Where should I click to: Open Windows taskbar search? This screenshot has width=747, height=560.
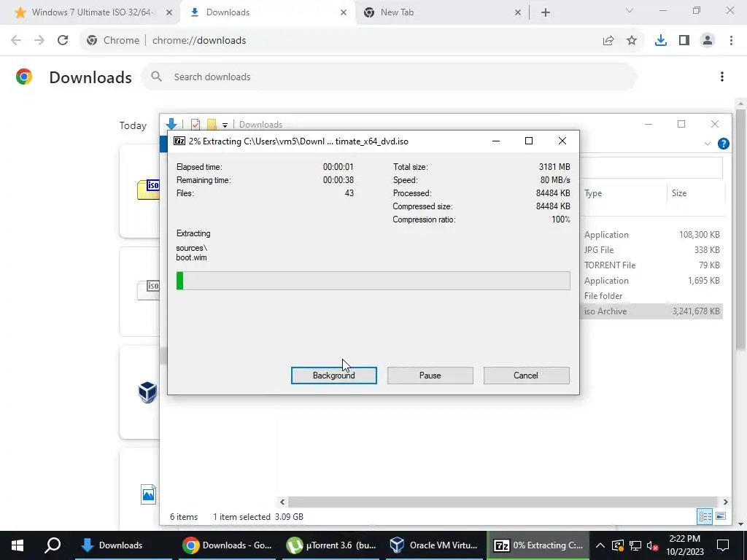pyautogui.click(x=53, y=545)
